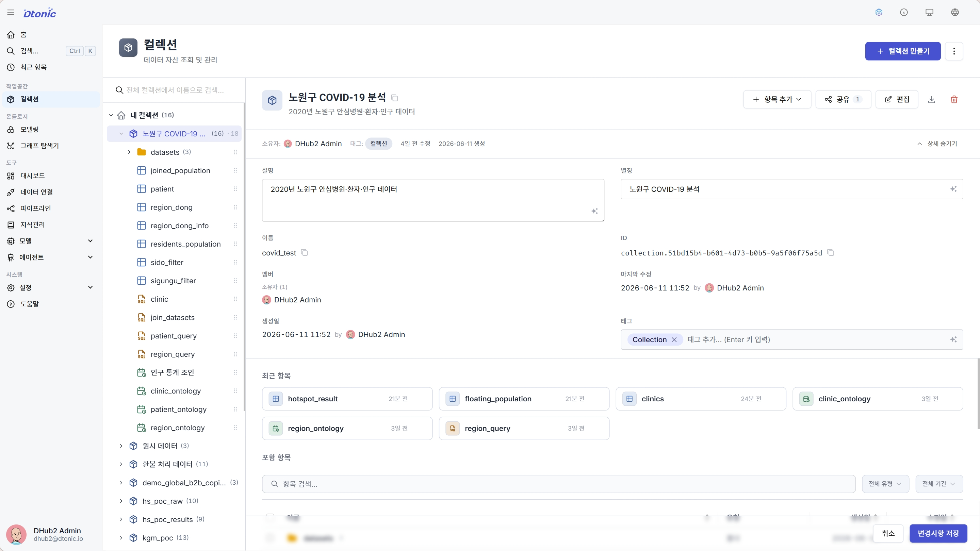Click AI sparkle icon in description field

pyautogui.click(x=594, y=211)
